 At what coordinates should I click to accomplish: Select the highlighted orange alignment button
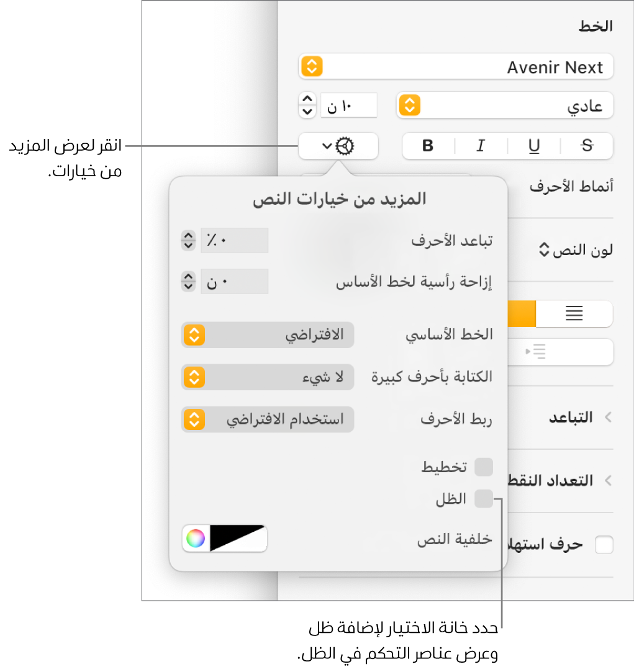pos(522,313)
